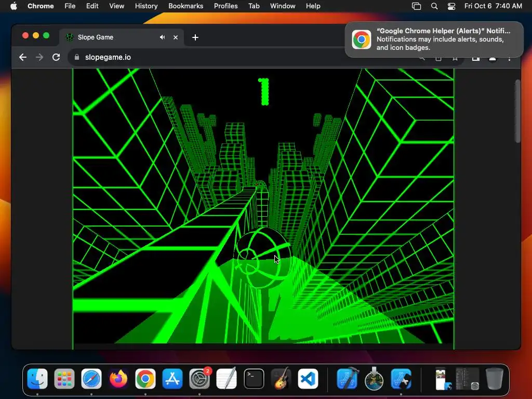The height and width of the screenshot is (399, 532).
Task: Click the rolling ball in the game
Action: [x=262, y=258]
